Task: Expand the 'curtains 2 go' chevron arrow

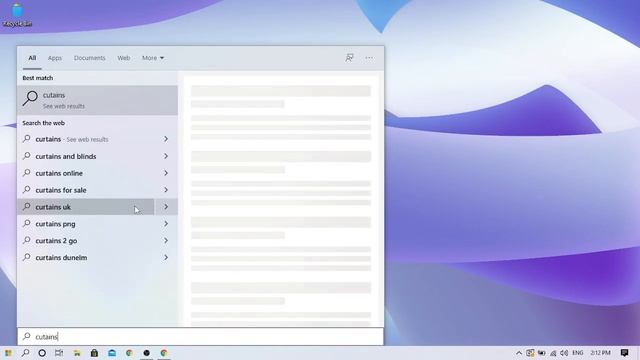Action: [166, 241]
